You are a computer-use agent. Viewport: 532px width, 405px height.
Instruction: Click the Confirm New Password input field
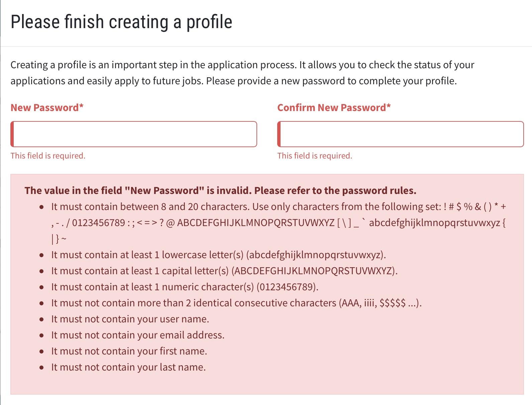(x=400, y=134)
